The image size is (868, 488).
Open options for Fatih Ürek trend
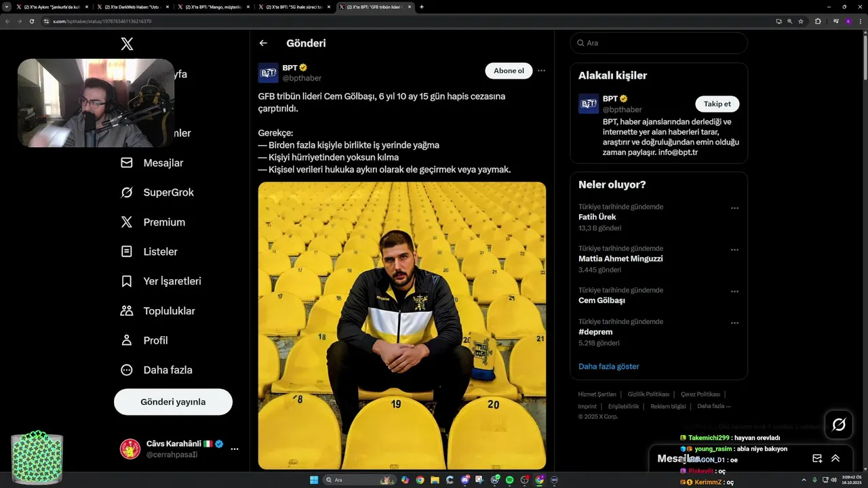(x=734, y=208)
